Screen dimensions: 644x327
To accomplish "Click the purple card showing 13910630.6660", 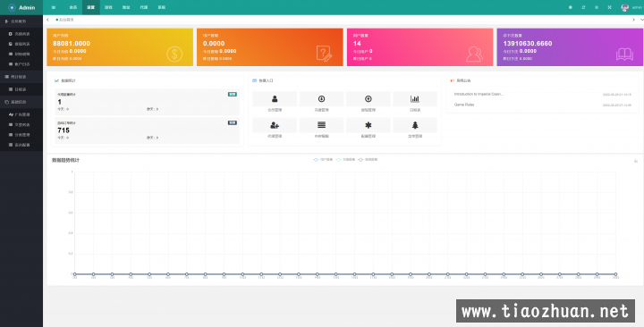I will [x=570, y=46].
